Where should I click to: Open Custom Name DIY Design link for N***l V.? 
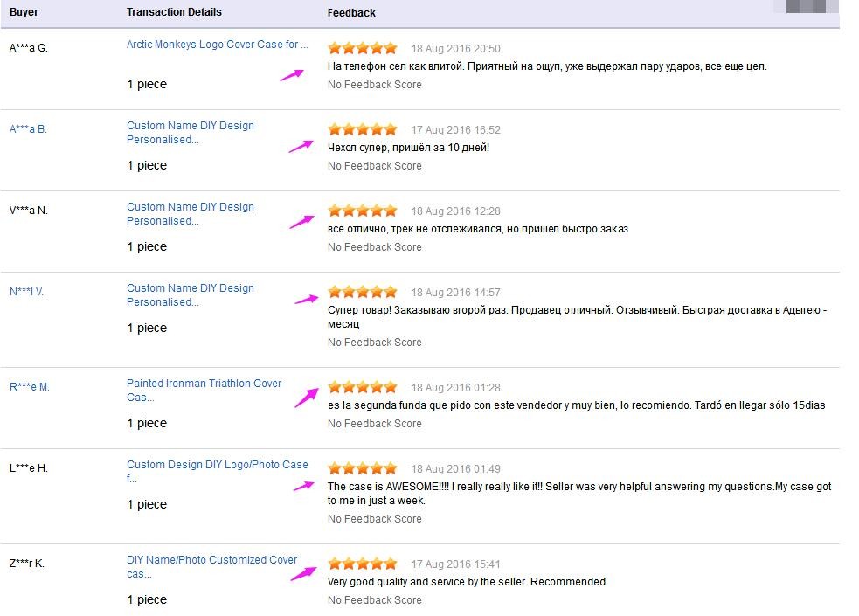(x=190, y=288)
